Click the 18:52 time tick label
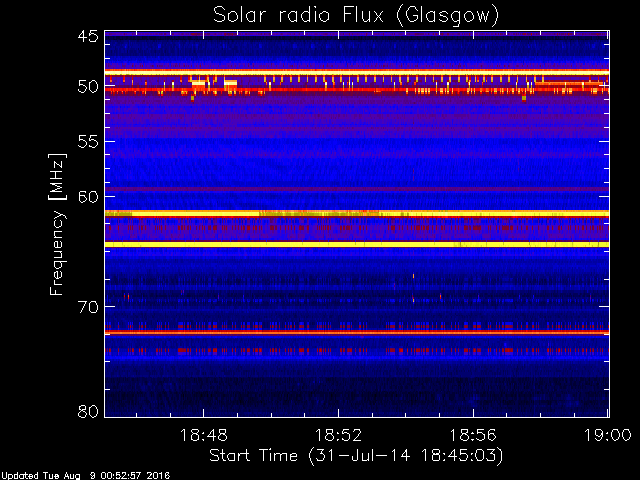The width and height of the screenshot is (640, 480). [338, 436]
